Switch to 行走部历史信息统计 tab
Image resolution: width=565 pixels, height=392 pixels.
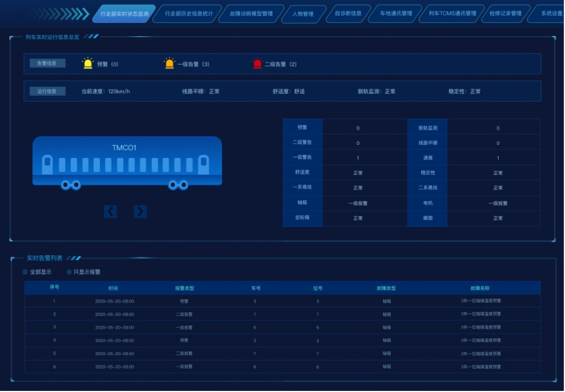tap(186, 14)
